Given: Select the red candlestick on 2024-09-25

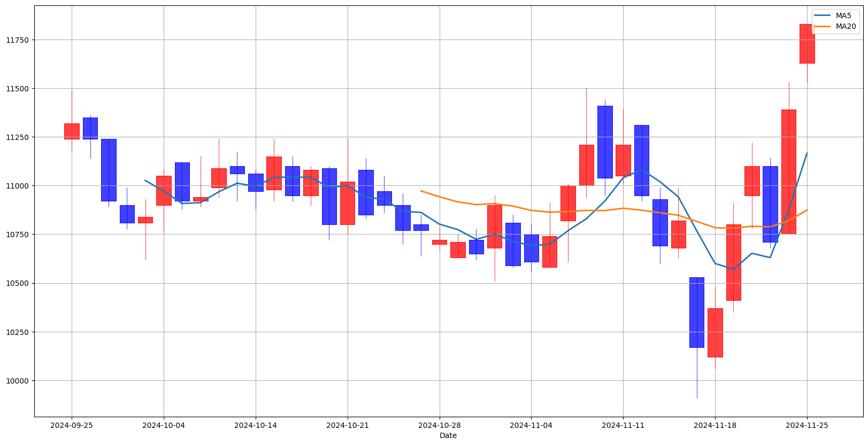Looking at the screenshot, I should [72, 131].
